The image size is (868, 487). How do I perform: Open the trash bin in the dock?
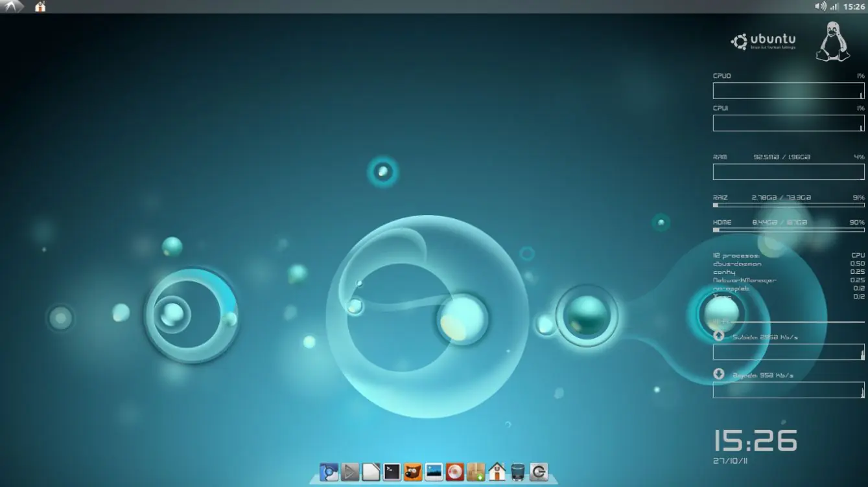pos(517,471)
